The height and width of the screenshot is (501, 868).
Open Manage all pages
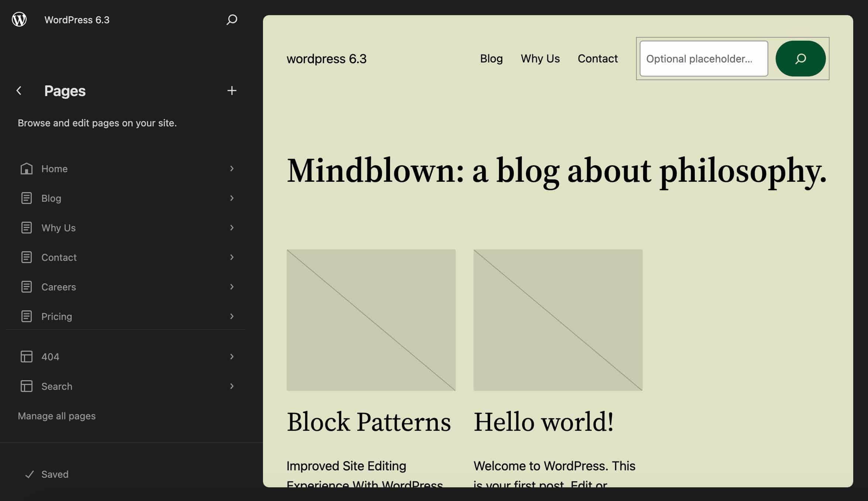pyautogui.click(x=57, y=415)
